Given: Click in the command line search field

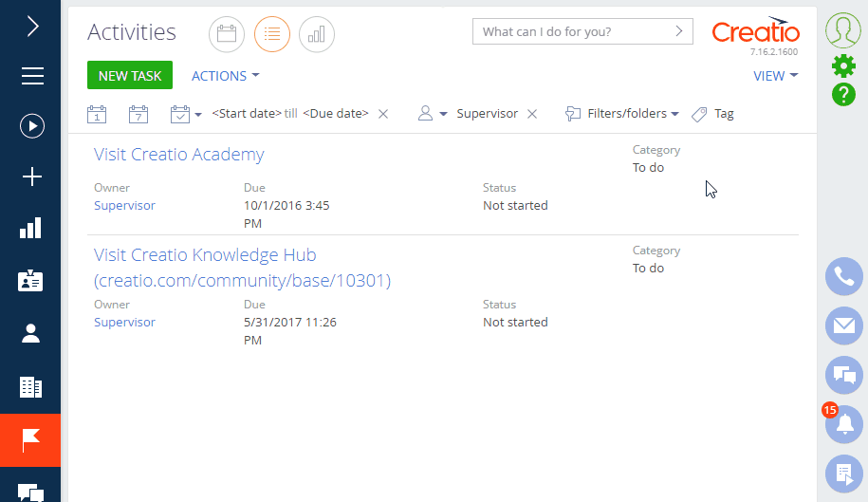Looking at the screenshot, I should (x=573, y=31).
